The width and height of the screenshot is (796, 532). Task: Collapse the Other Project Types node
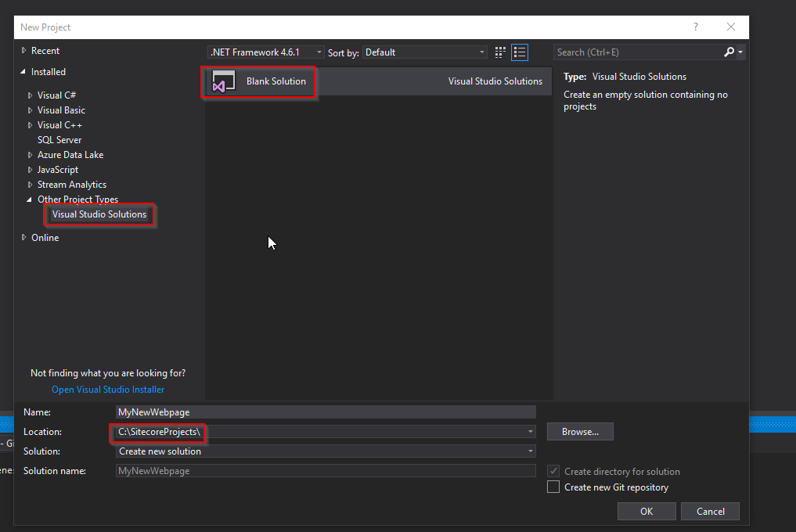(x=30, y=199)
